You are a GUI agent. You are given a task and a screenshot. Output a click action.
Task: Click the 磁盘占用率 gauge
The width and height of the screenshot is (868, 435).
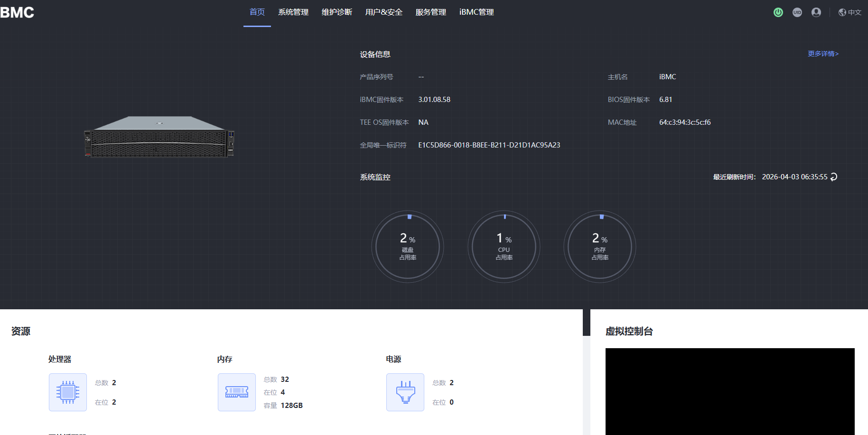tap(408, 247)
